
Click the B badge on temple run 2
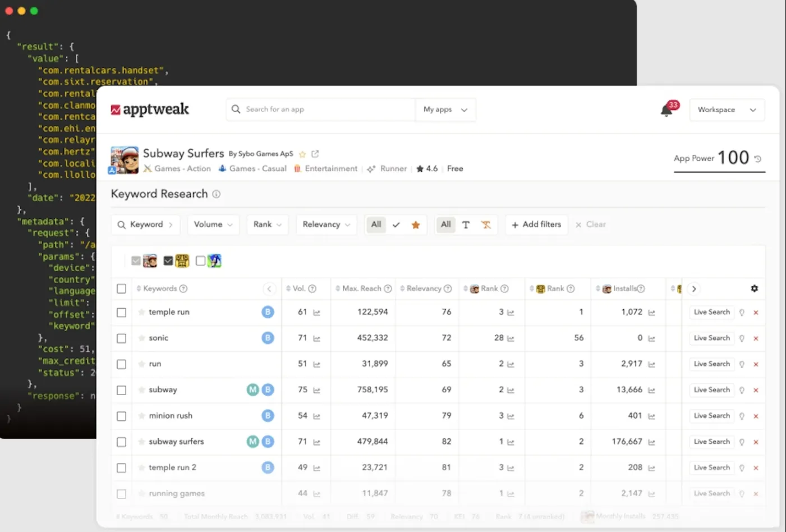click(x=268, y=467)
